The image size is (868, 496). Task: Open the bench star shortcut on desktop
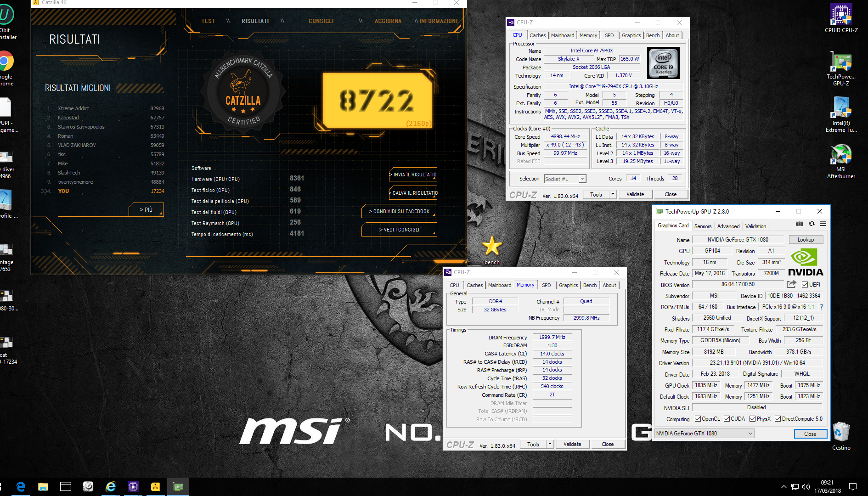coord(492,250)
